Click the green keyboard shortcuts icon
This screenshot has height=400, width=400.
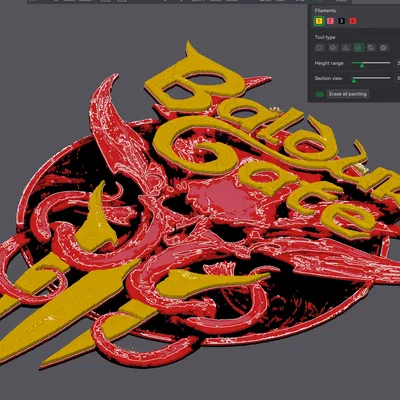point(320,94)
